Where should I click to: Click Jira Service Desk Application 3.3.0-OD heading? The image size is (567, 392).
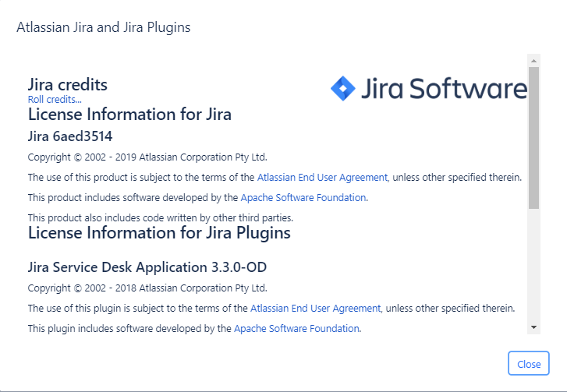(147, 267)
